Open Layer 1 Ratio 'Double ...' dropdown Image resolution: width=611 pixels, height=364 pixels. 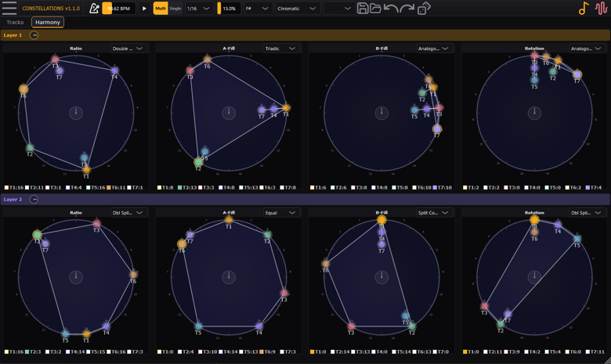(128, 49)
